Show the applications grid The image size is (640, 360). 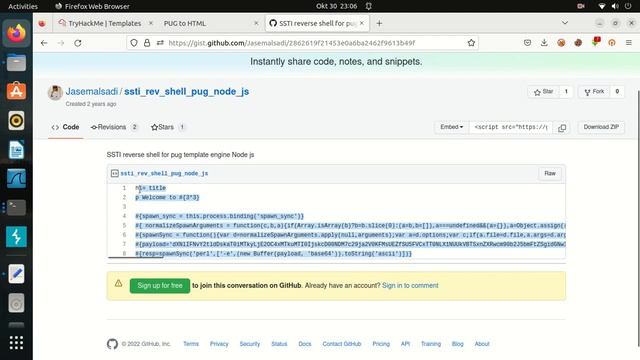pos(16,342)
